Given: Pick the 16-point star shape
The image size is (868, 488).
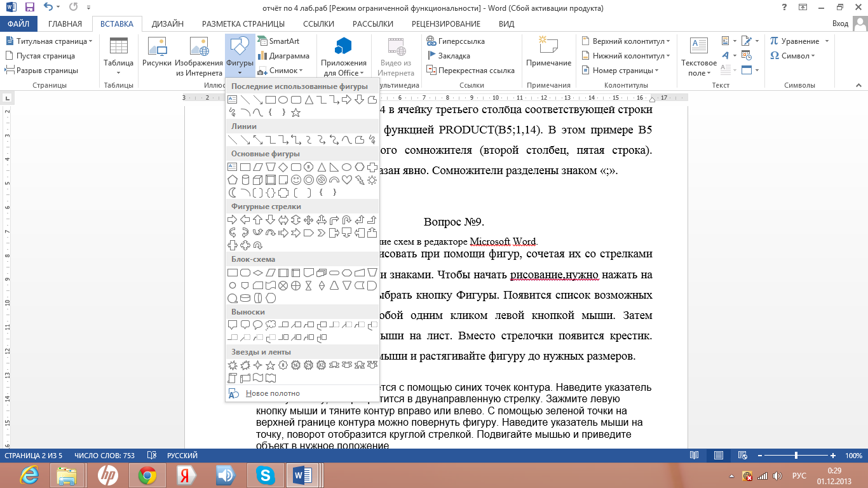Looking at the screenshot, I should click(x=295, y=365).
